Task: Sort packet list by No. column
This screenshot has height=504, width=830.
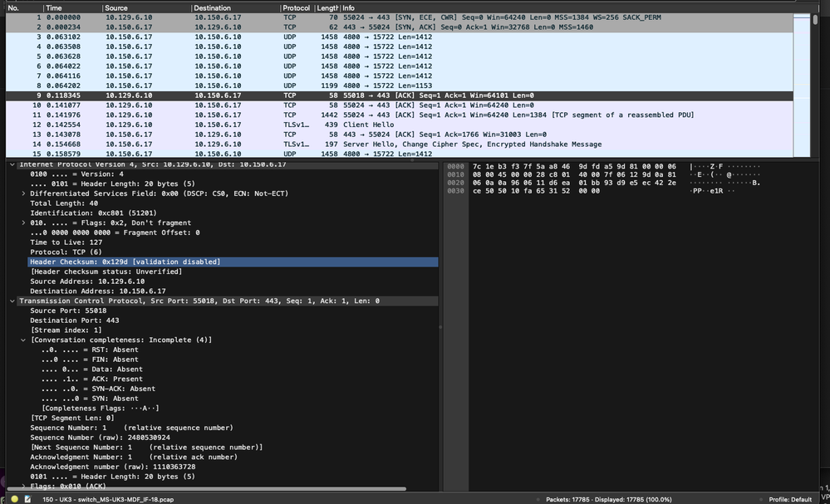Action: pyautogui.click(x=24, y=8)
